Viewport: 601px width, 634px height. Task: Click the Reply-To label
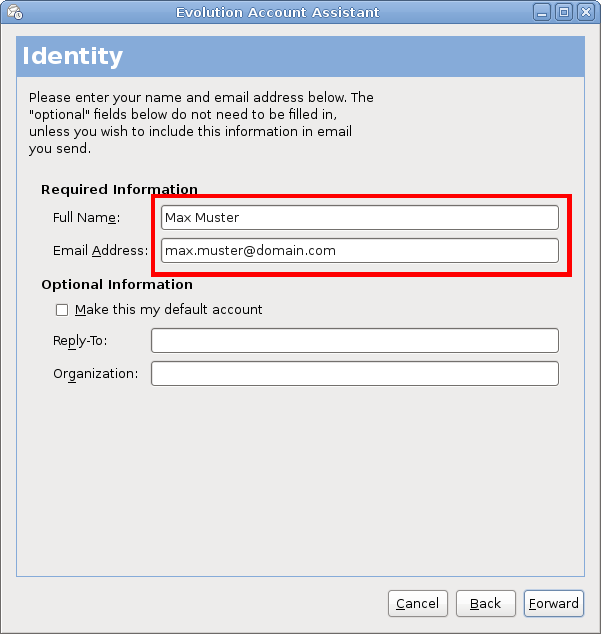(x=80, y=341)
